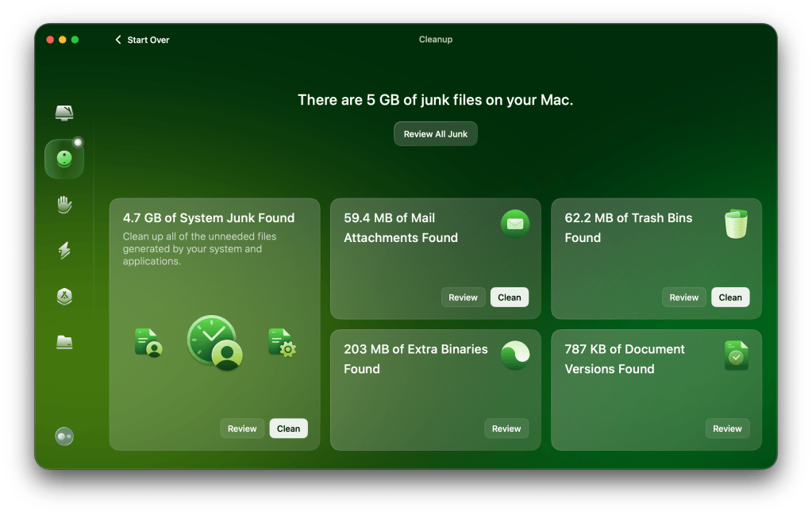Click the Extra Binaries pie icon

[515, 355]
